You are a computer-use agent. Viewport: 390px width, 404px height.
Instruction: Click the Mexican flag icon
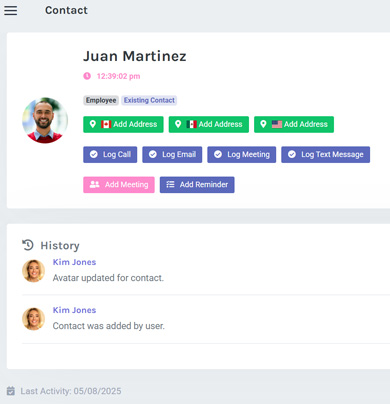(191, 124)
